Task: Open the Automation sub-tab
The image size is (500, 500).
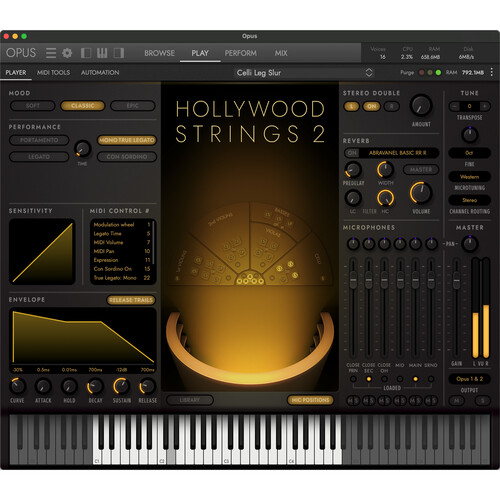Action: (x=100, y=72)
